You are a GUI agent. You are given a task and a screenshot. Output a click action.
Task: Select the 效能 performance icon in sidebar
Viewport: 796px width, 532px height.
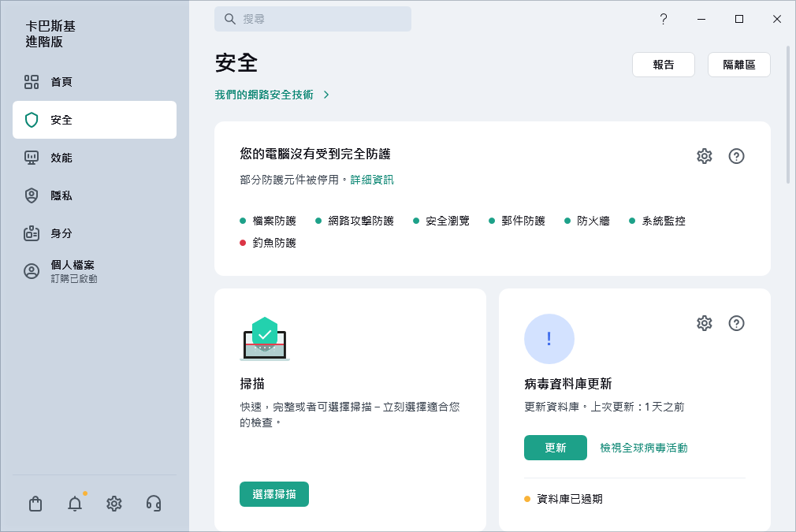click(32, 158)
